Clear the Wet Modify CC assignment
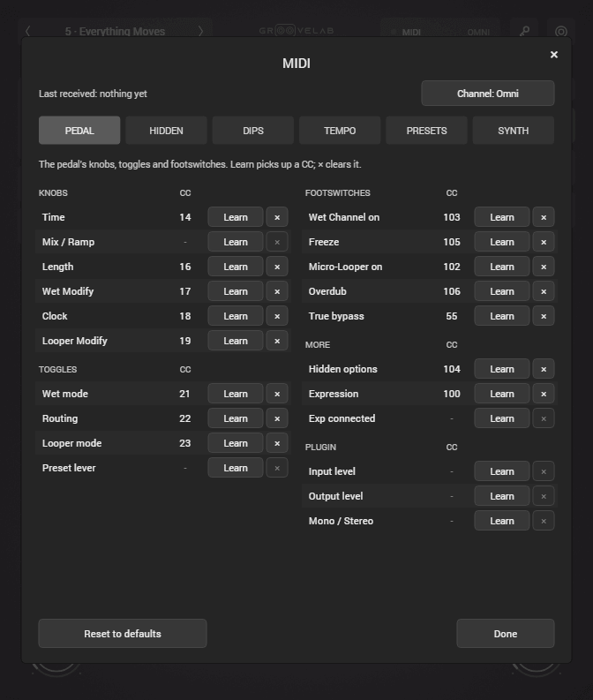 pyautogui.click(x=277, y=291)
